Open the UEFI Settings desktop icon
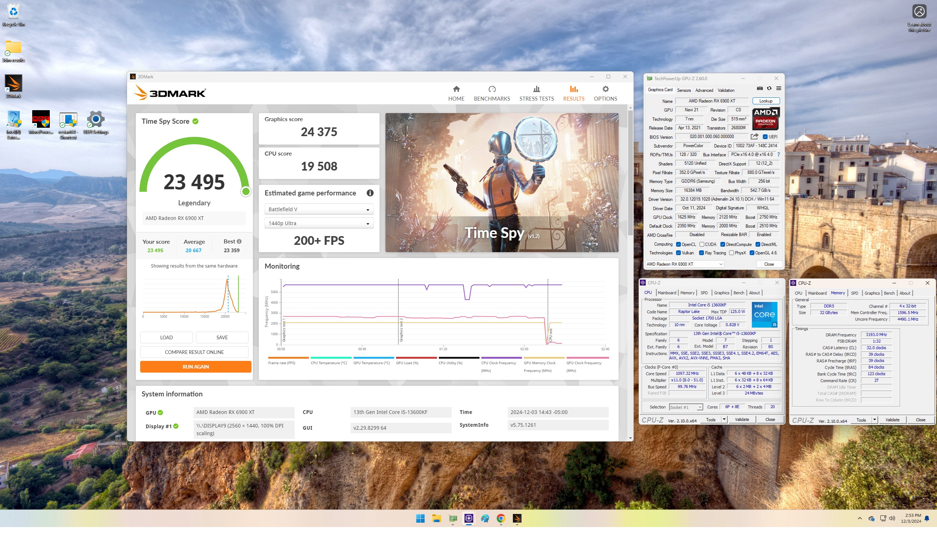 96,122
